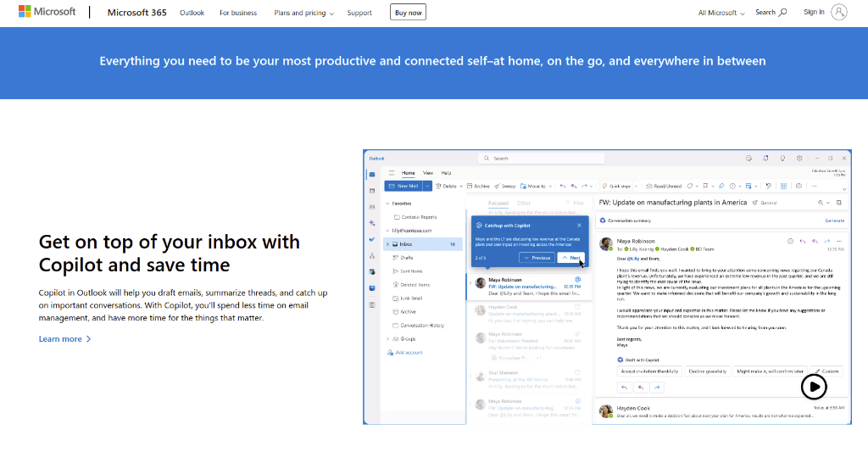
Task: Open the To Do checkmark sidebar icon
Action: click(372, 239)
